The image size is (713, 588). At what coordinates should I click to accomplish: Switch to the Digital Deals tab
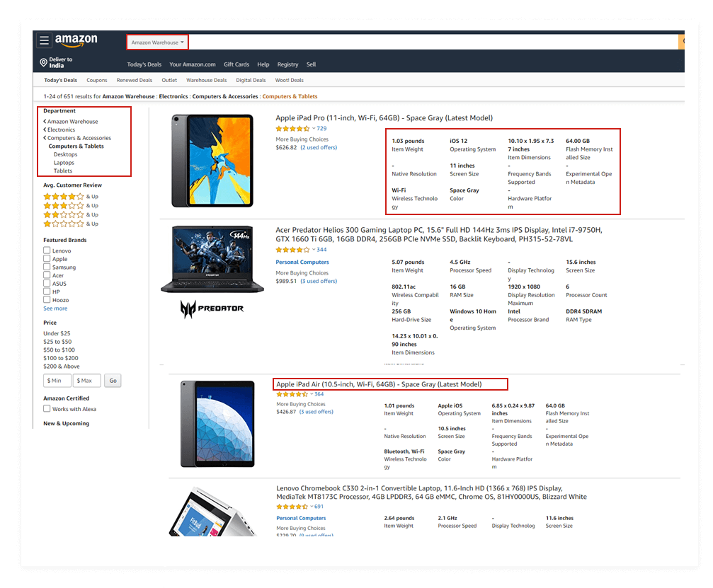click(251, 80)
